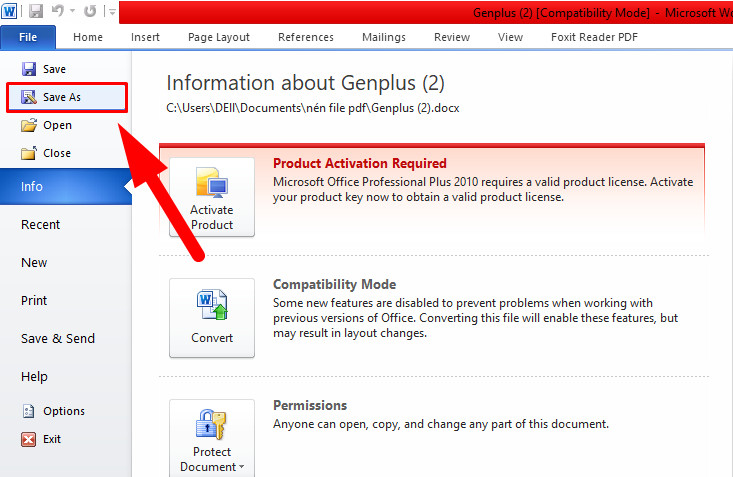Click the Undo arrow in title bar
The height and width of the screenshot is (477, 733).
click(57, 12)
